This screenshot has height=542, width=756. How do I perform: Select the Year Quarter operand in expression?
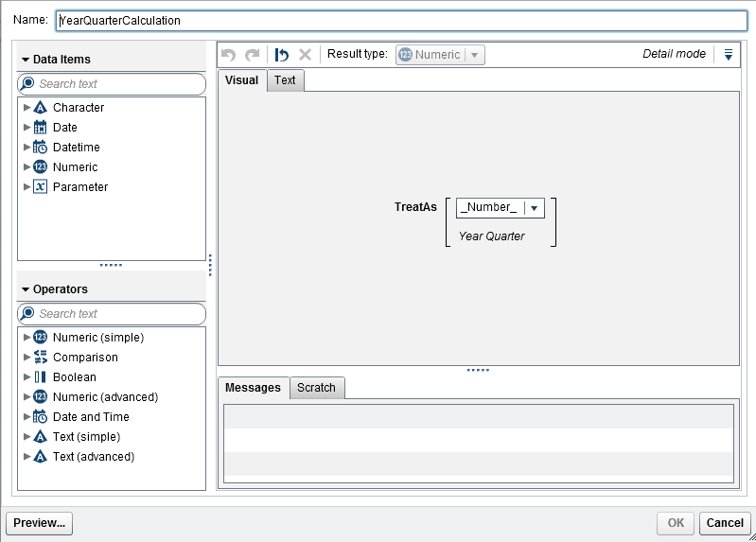pos(491,236)
